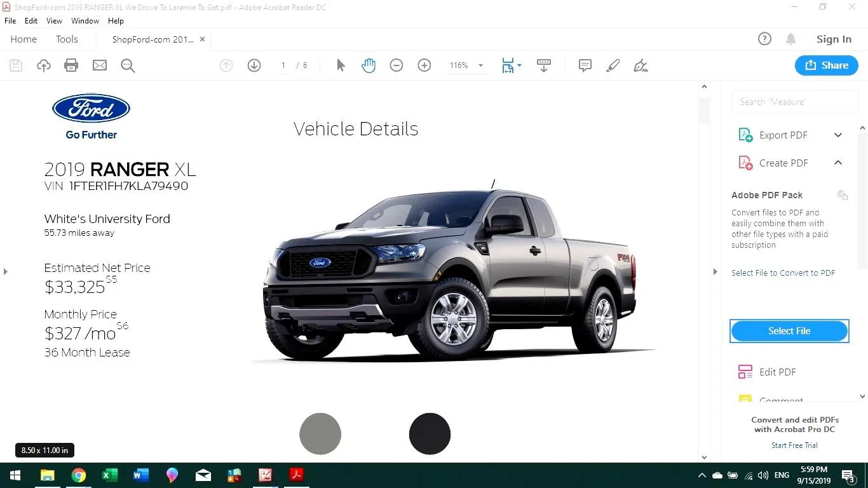Click the Ford logo in document
The width and height of the screenshot is (868, 488).
(91, 109)
